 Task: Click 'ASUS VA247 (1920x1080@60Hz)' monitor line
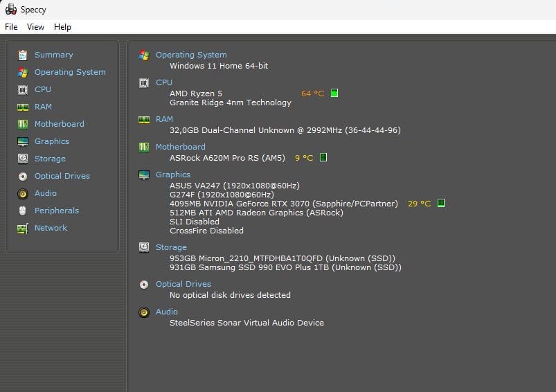pos(235,186)
